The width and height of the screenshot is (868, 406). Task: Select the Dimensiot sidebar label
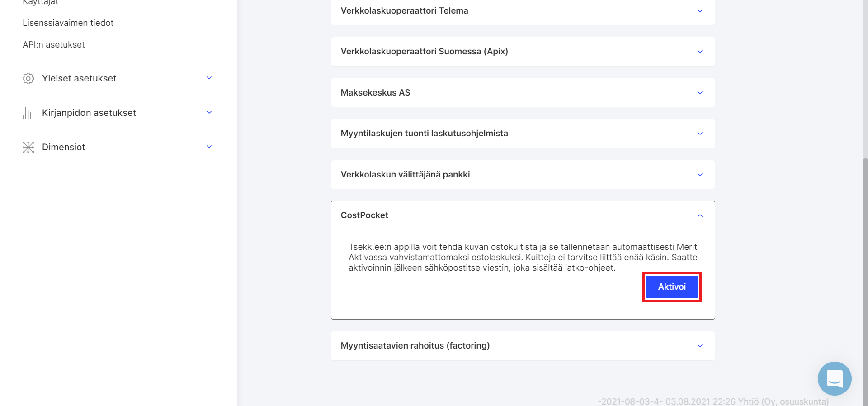click(63, 147)
